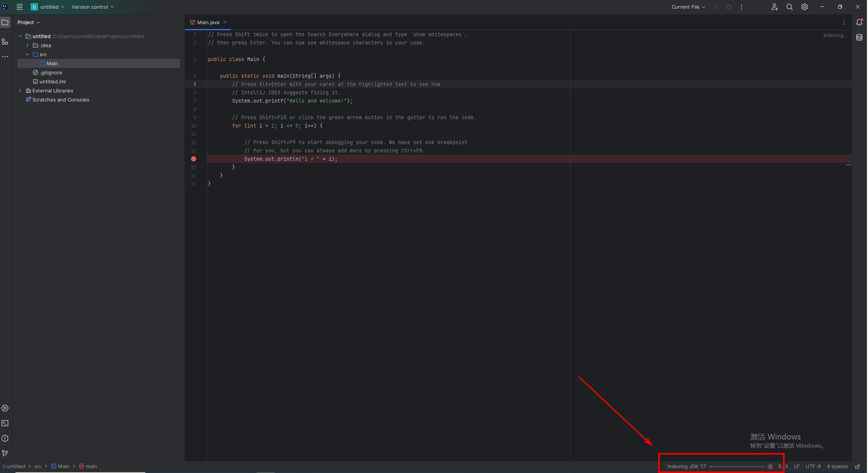Open IDE settings gear icon
868x473 pixels.
[805, 7]
